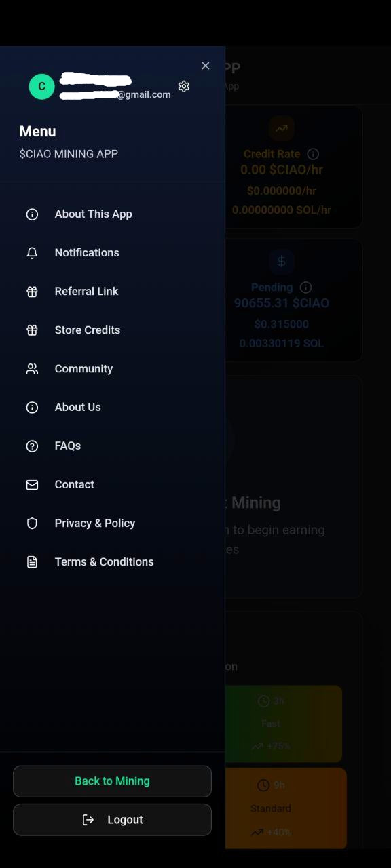Click the Referral Link gift icon
This screenshot has width=391, height=868.
(x=32, y=291)
